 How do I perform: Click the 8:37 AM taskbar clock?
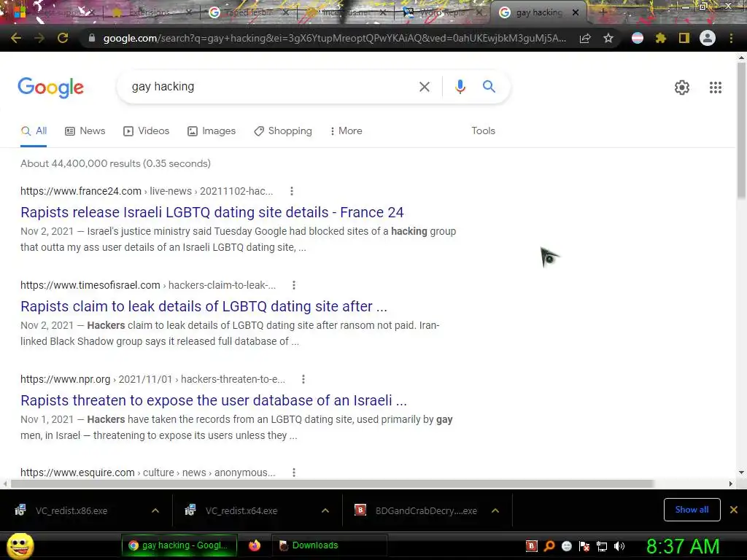[682, 546]
